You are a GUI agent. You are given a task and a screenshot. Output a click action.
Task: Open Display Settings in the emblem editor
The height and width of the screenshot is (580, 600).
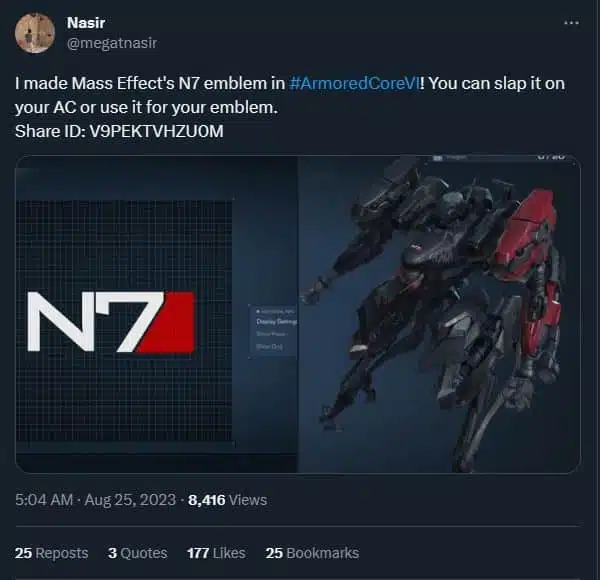[x=276, y=322]
